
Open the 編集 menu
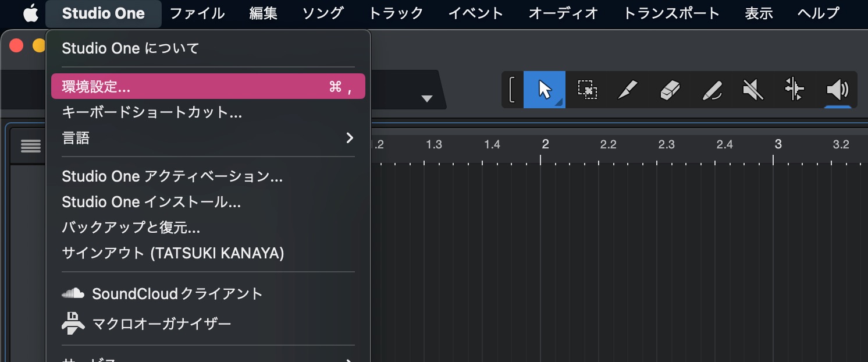click(263, 13)
